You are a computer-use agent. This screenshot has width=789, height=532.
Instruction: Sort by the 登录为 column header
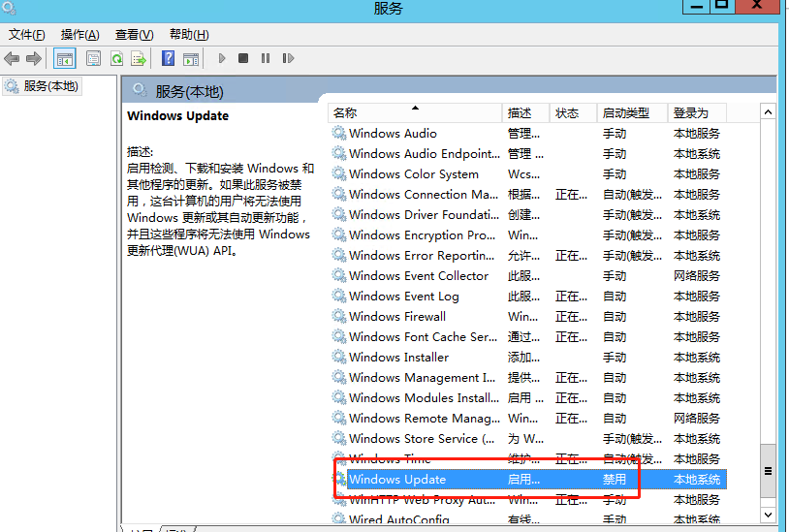[697, 113]
